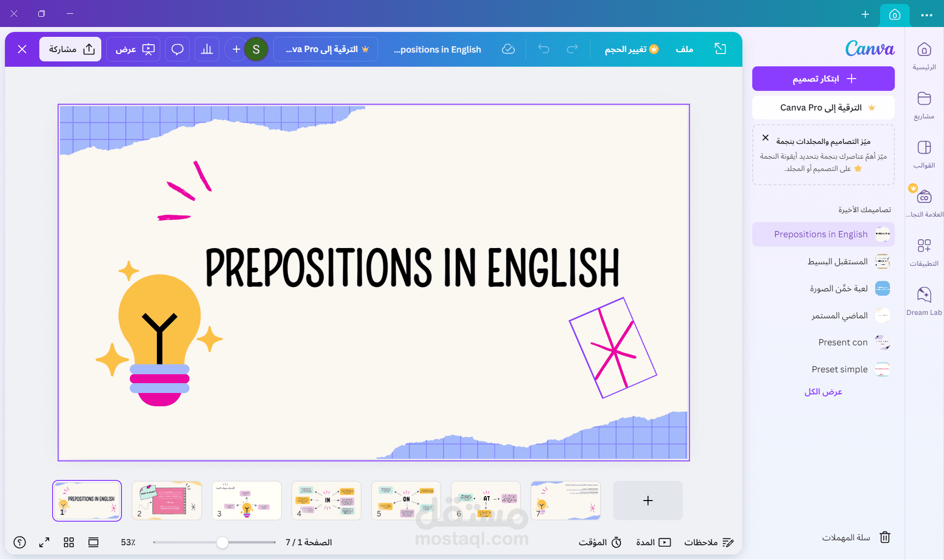Click the S user avatar
Screen dimensions: 944x560
click(256, 49)
